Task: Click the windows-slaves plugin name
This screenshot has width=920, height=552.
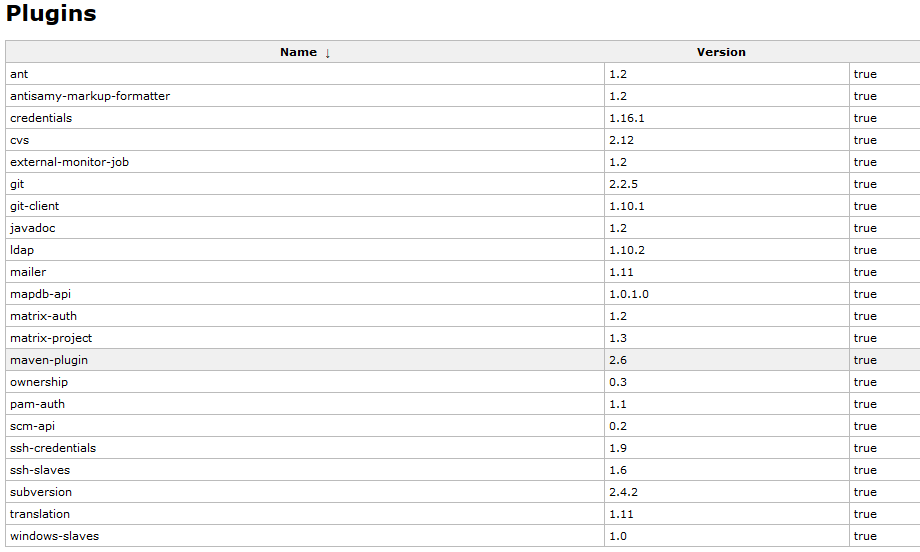Action: coord(54,536)
